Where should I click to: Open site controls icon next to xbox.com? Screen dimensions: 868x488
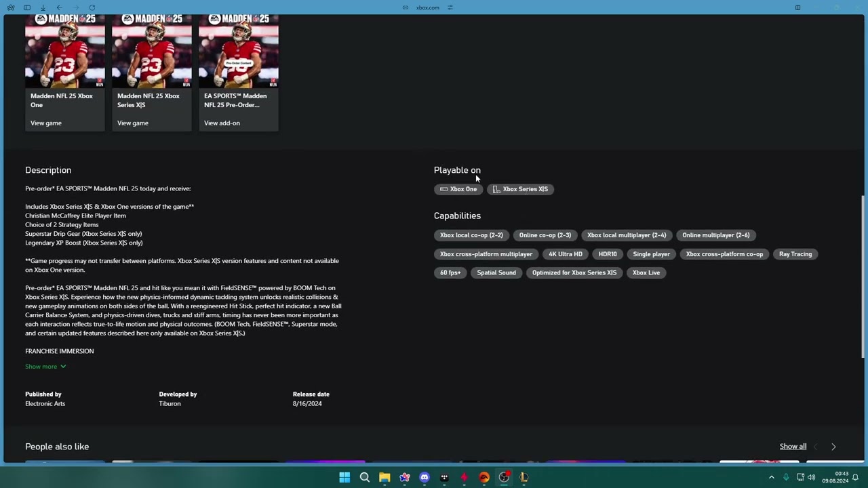pos(450,7)
